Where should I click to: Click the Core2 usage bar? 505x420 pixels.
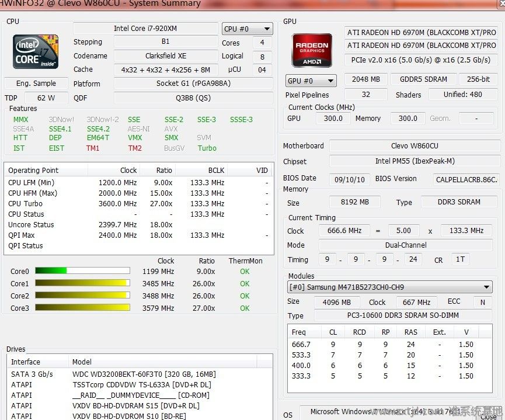[x=82, y=295]
